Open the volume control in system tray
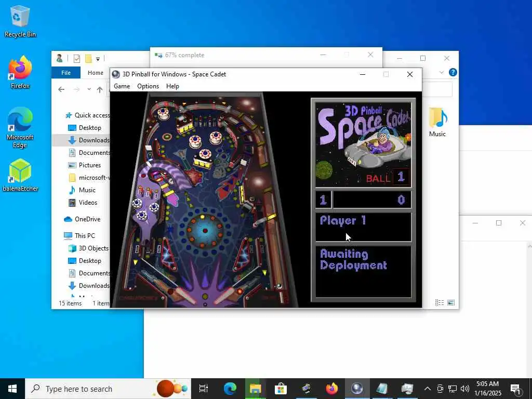 point(465,389)
